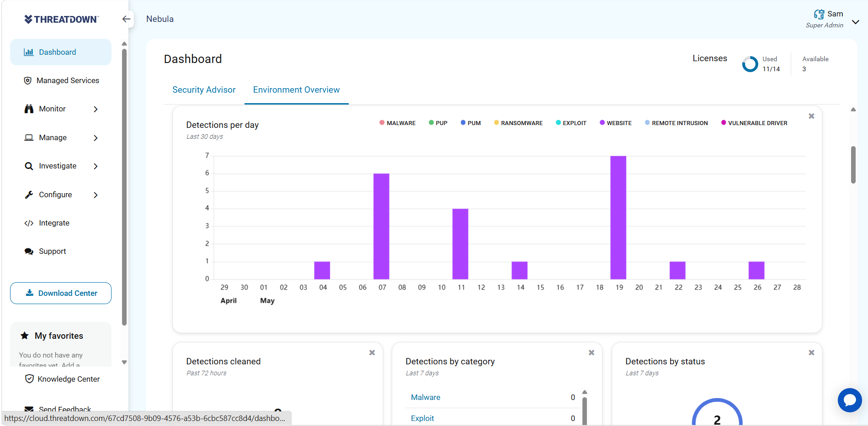Expand the Monitor submenu chevron
The height and width of the screenshot is (426, 868).
pos(96,109)
